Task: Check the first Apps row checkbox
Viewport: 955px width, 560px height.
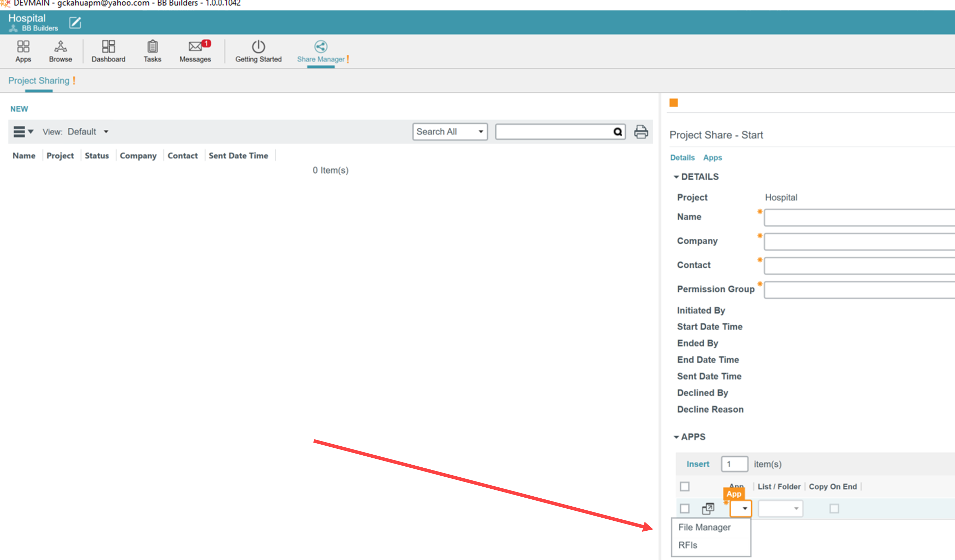Action: point(684,508)
